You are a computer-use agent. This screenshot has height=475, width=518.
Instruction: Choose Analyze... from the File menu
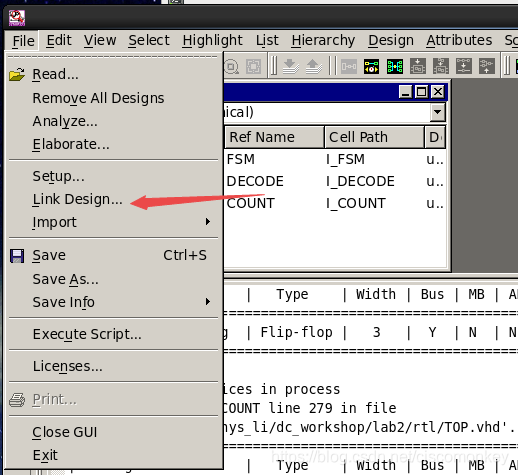[x=113, y=121]
